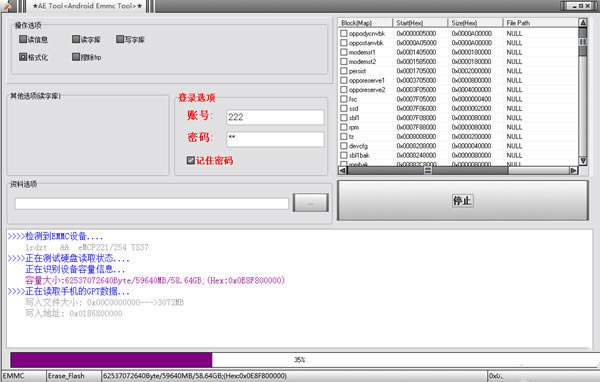Check the oppostanvbk partition row
Viewport: 600px width, 382px height.
pyautogui.click(x=344, y=43)
